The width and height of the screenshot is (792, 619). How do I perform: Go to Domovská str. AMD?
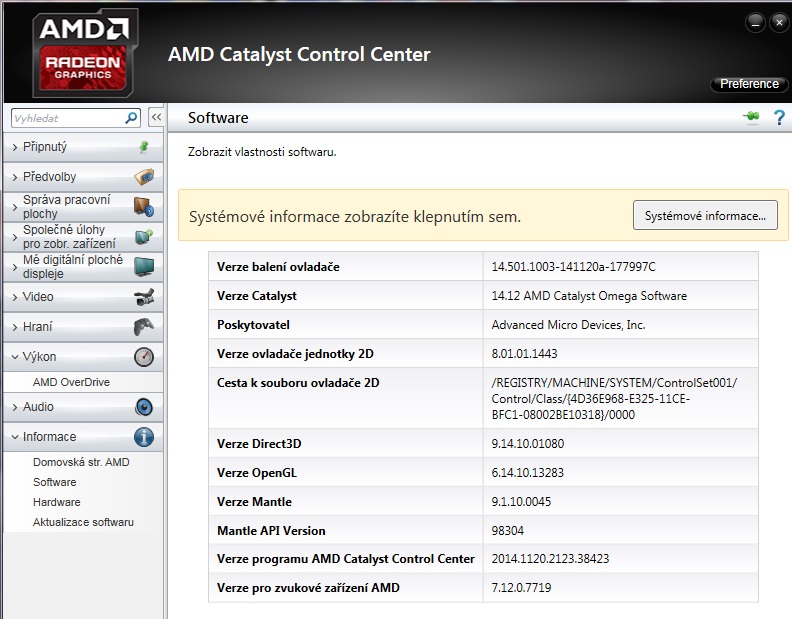click(81, 462)
